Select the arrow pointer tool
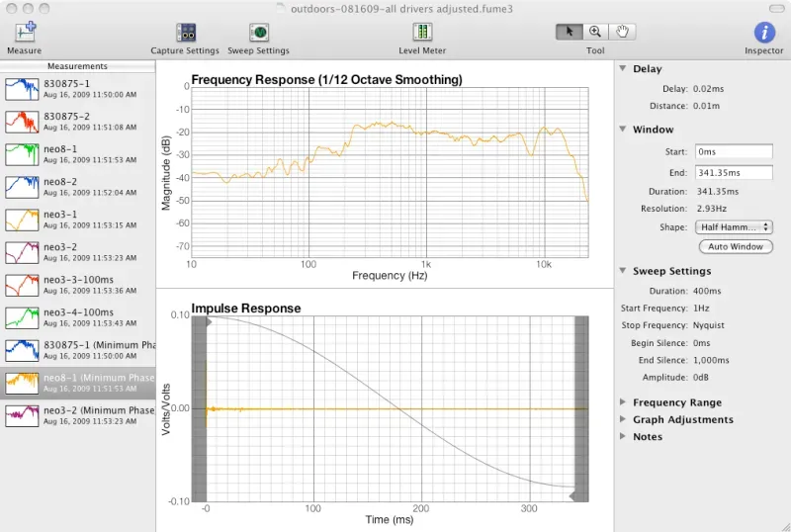 point(570,32)
